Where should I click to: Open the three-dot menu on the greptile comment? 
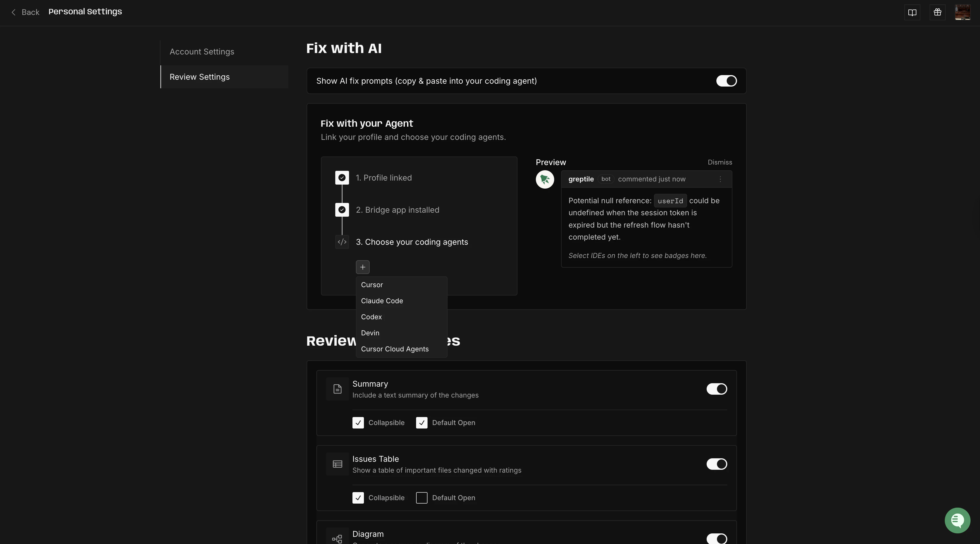(720, 179)
